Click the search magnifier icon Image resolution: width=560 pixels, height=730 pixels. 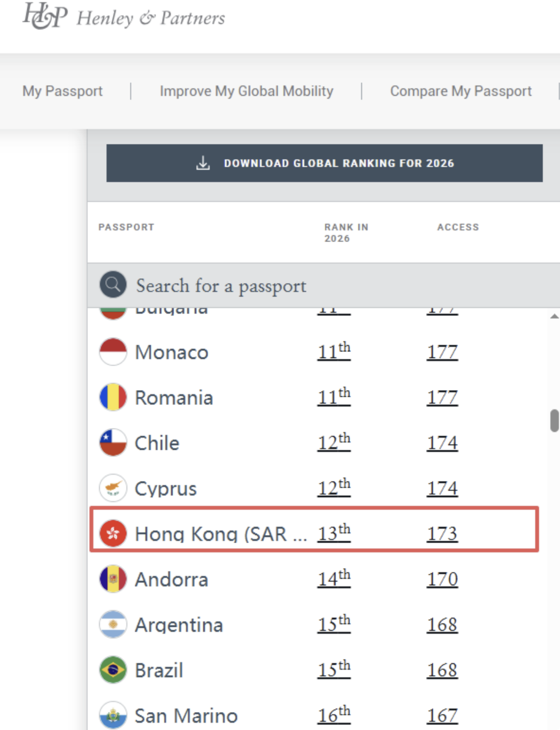click(x=113, y=284)
